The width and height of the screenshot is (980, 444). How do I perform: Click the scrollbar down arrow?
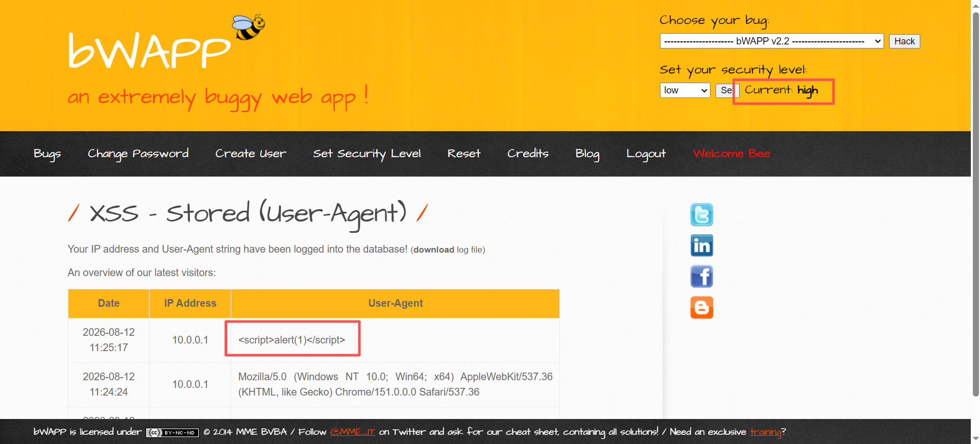(x=975, y=439)
